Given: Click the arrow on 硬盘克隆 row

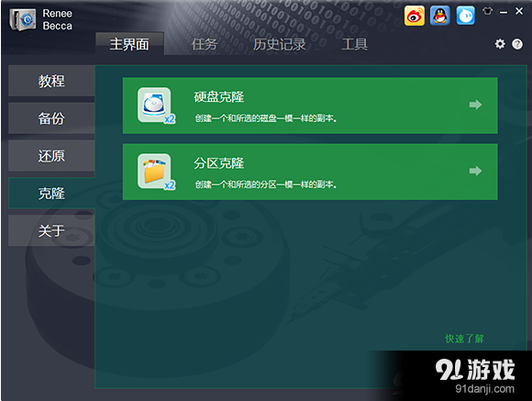Looking at the screenshot, I should 475,105.
